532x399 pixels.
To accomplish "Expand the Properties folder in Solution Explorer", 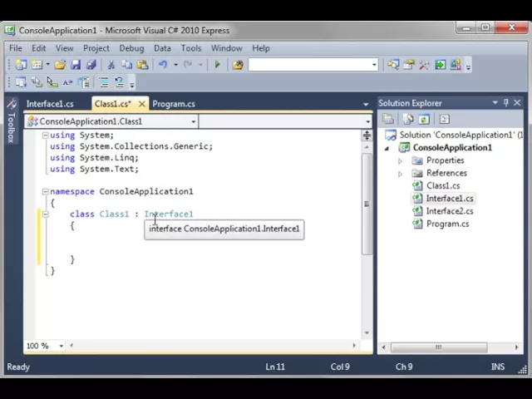I will (x=401, y=160).
